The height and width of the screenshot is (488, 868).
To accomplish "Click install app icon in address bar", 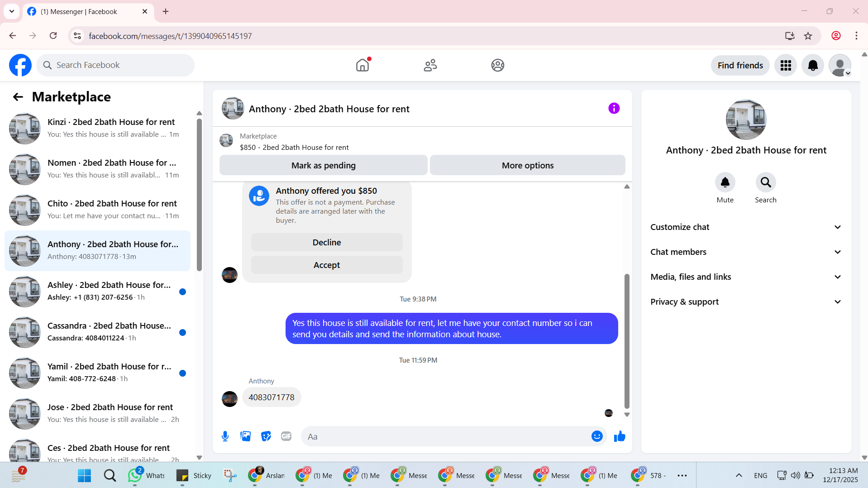I will pyautogui.click(x=790, y=36).
